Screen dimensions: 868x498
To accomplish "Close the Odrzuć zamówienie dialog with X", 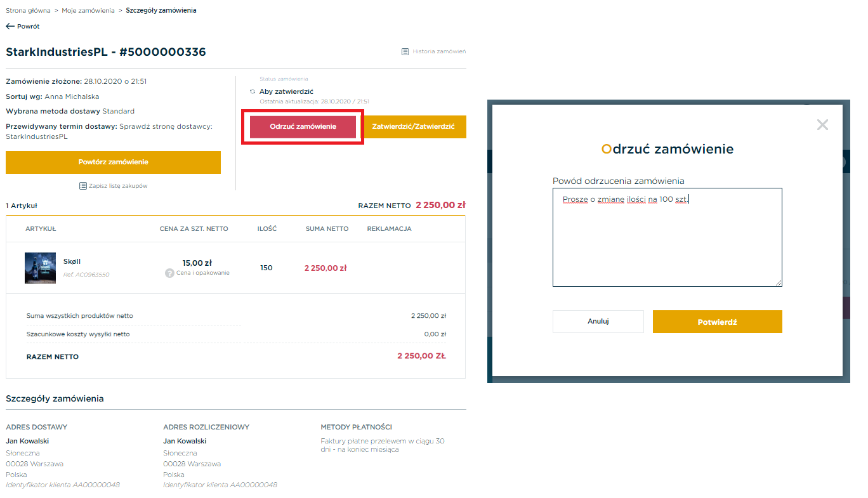I will click(x=822, y=125).
